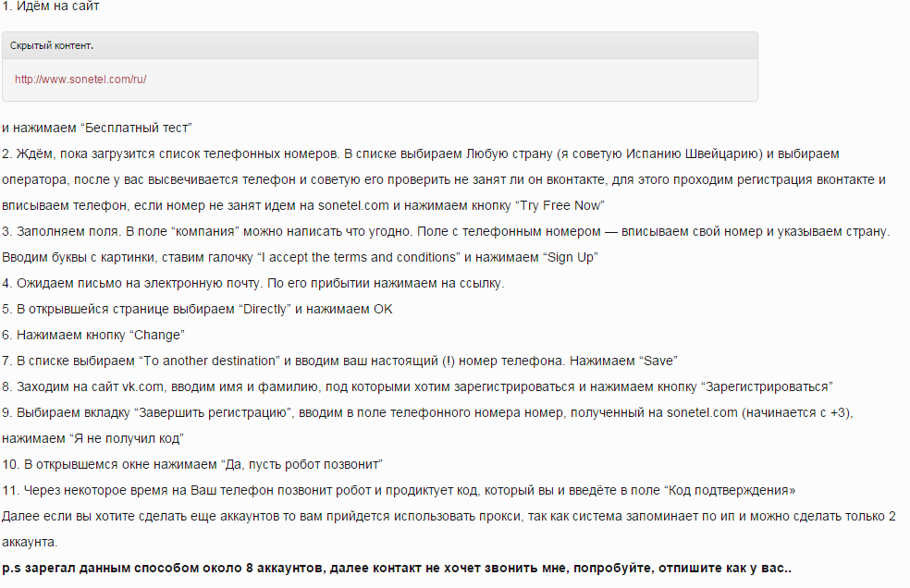Open the sonetel.com/ru link
Image resolution: width=910 pixels, height=588 pixels.
click(80, 80)
